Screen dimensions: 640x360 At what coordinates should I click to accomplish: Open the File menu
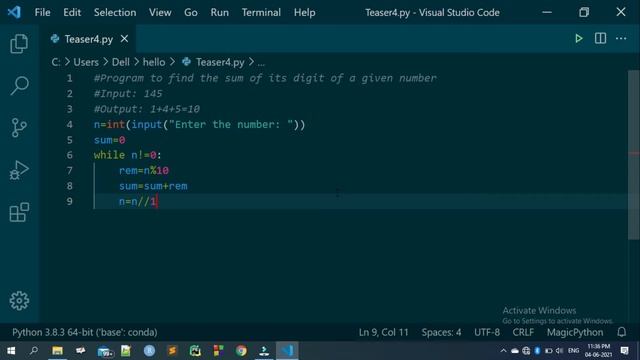pos(42,13)
